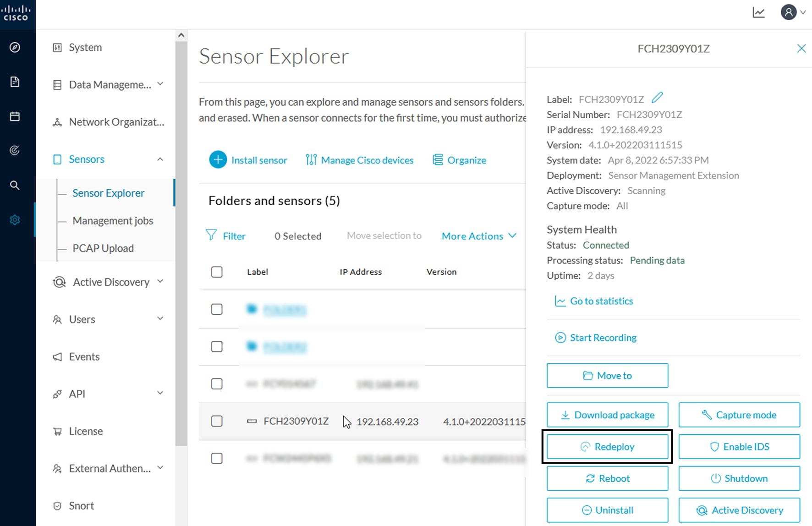Check the select-all checkbox in table header
The height and width of the screenshot is (526, 812).
(217, 272)
